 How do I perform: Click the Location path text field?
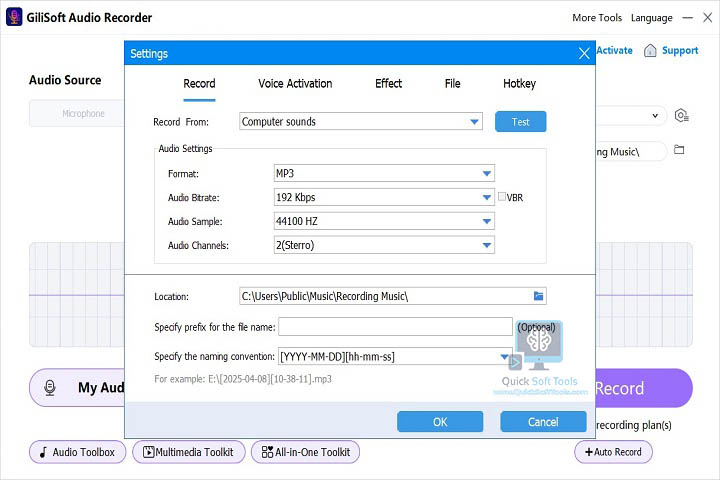(386, 296)
